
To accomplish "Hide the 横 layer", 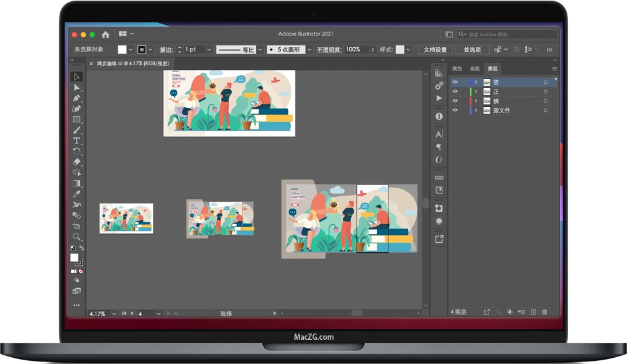I will pos(455,101).
